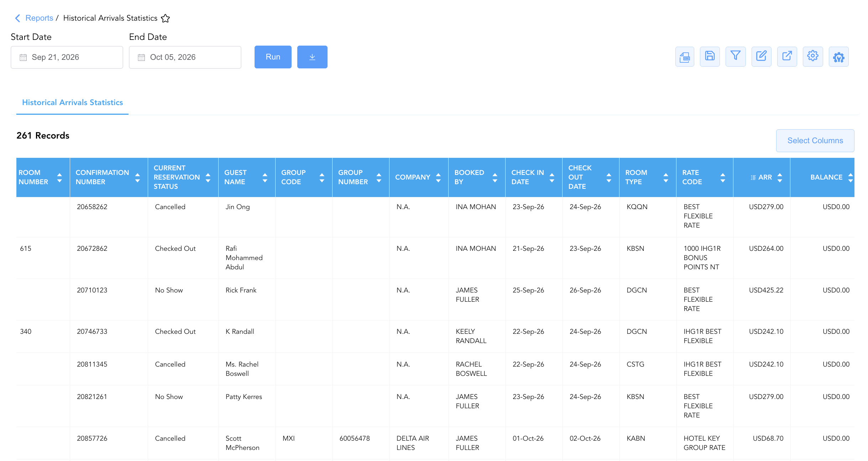This screenshot has width=868, height=461.
Task: Click booked by KEELY RANDALL
Action: coord(471,336)
